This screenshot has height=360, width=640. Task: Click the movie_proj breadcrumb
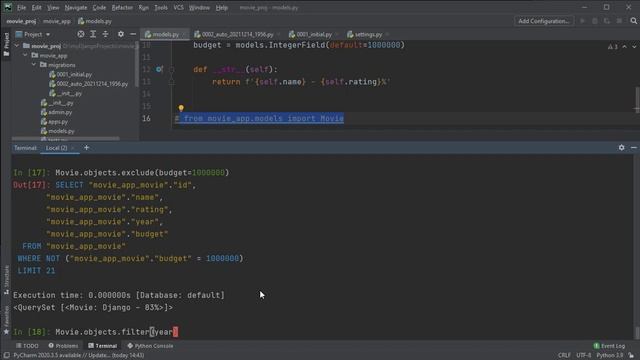pos(21,21)
